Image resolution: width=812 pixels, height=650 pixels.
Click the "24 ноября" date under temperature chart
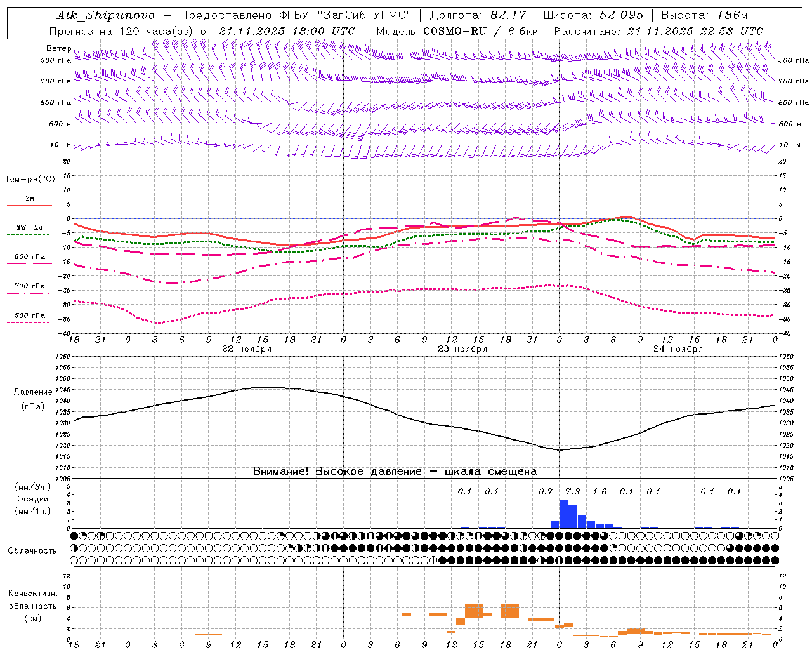click(x=678, y=349)
